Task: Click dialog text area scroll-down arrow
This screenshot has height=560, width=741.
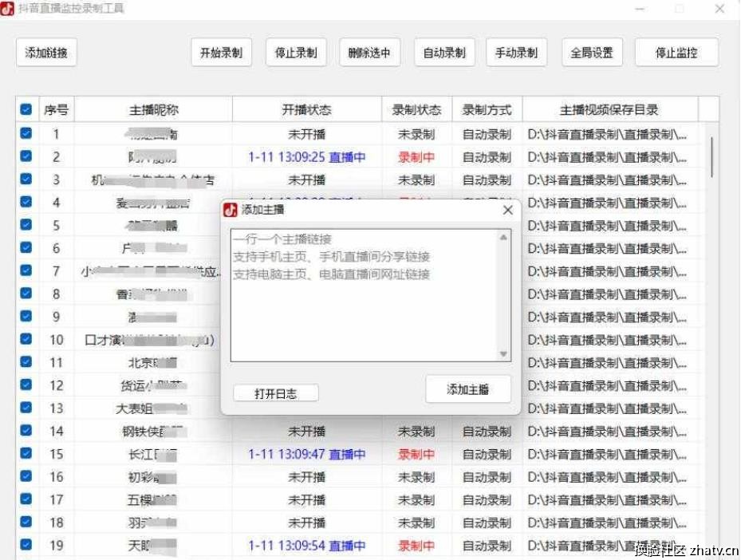Action: (504, 354)
